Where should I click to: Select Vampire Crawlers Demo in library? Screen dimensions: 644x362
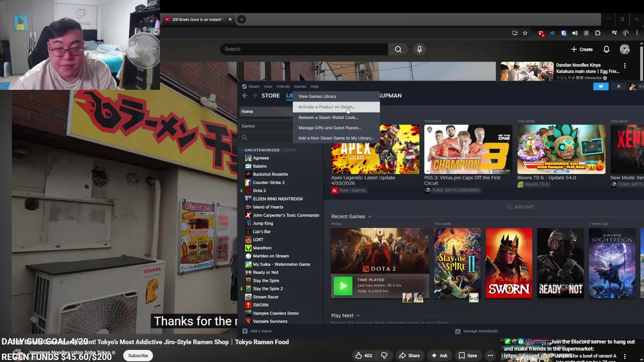click(275, 313)
